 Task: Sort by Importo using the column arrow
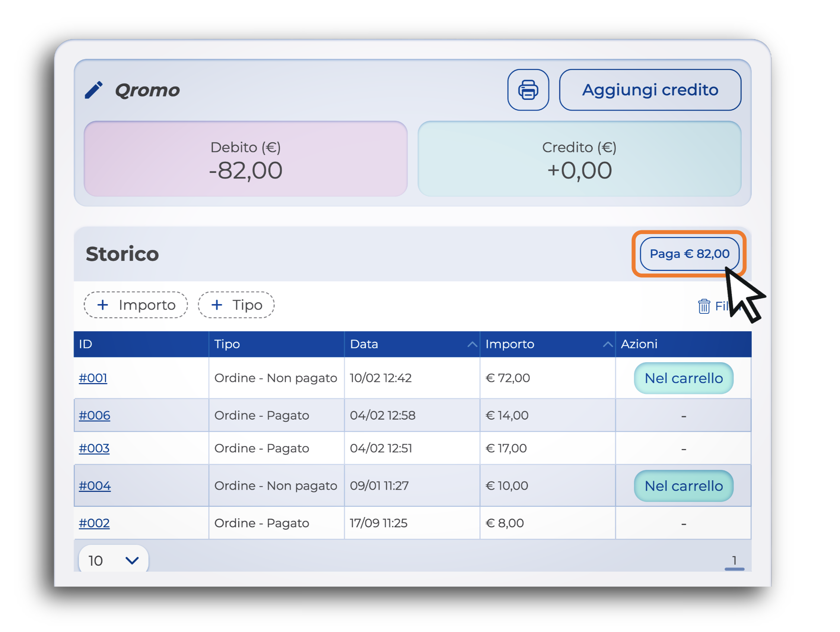point(607,344)
